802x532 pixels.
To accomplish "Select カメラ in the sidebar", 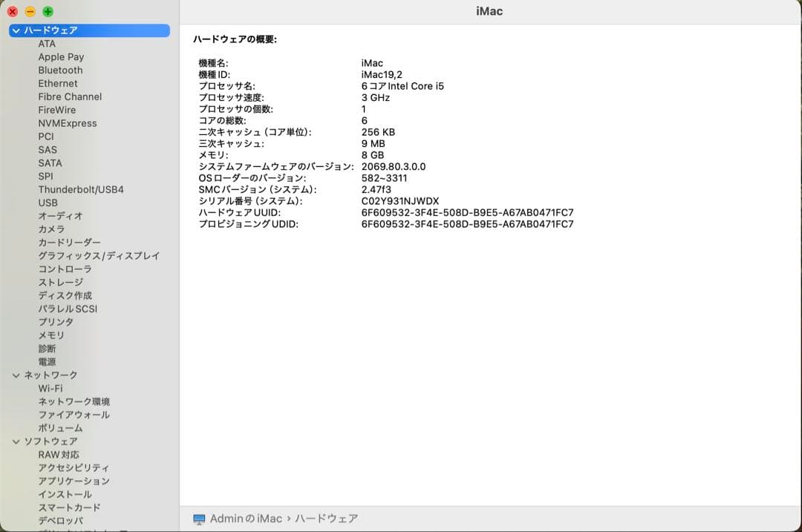I will (x=50, y=229).
